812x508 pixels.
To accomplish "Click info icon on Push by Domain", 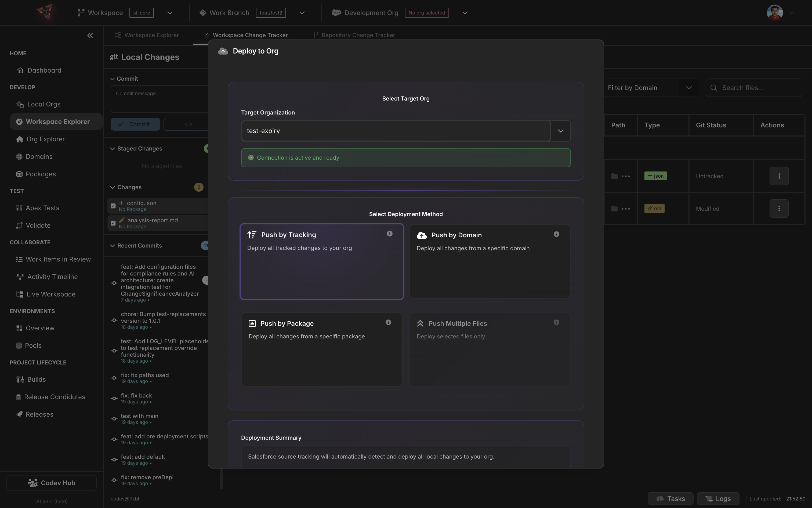I will pos(556,234).
